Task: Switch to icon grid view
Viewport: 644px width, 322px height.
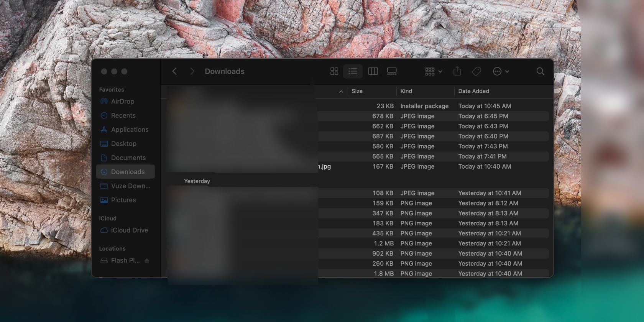Action: click(x=334, y=71)
